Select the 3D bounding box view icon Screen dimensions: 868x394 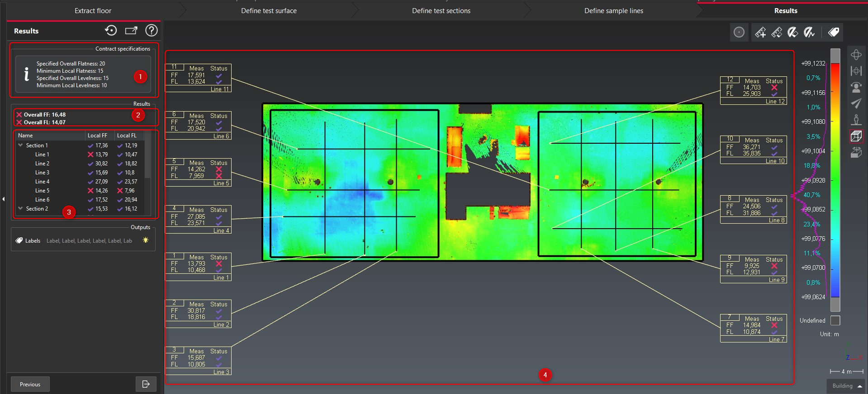coord(856,136)
